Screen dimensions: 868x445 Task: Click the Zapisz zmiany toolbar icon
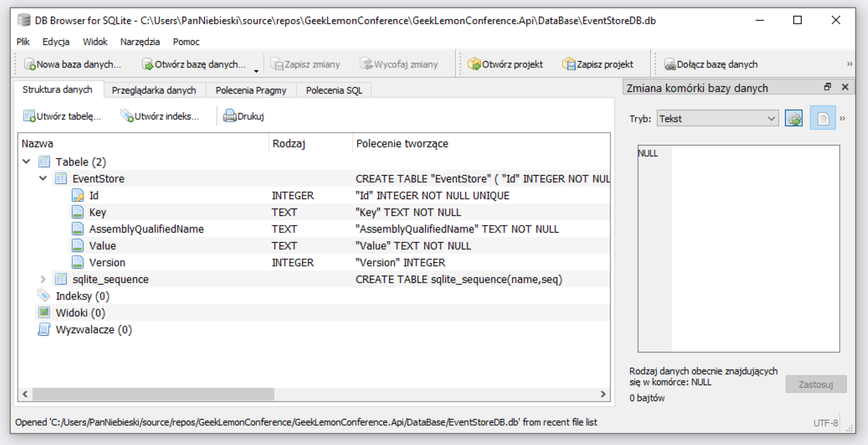coord(277,64)
